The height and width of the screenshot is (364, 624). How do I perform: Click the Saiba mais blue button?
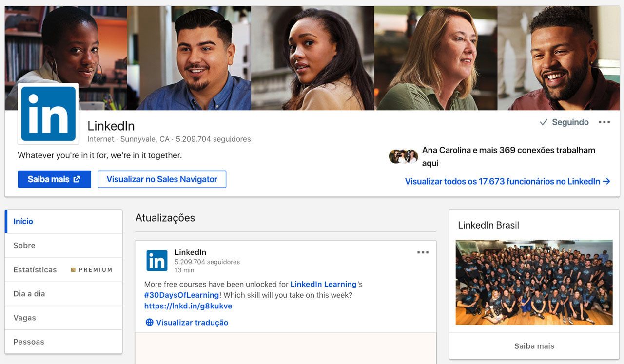pyautogui.click(x=54, y=179)
